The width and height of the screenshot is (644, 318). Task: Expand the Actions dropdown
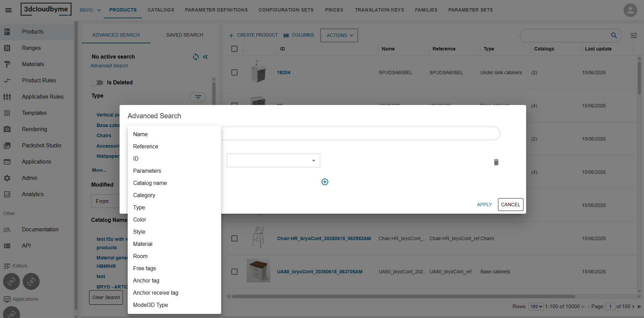339,35
